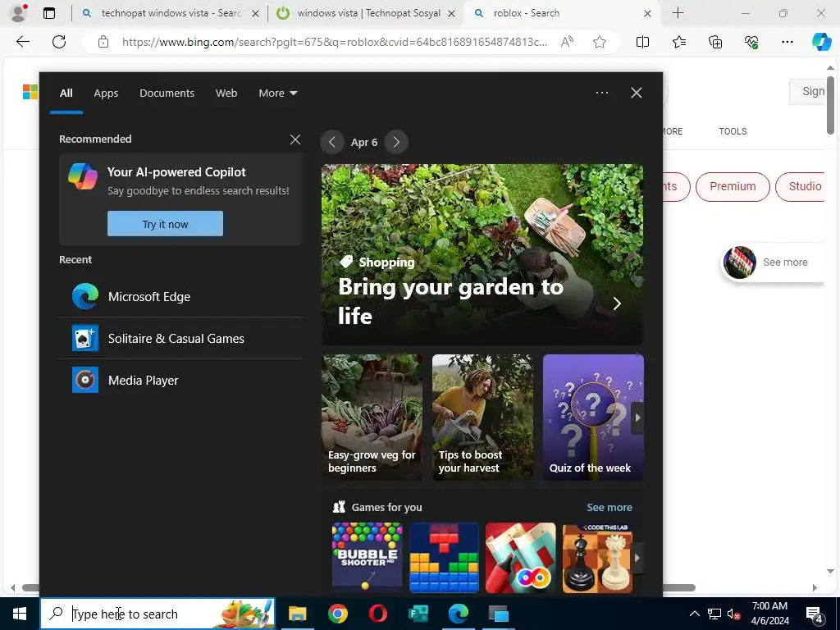Screen dimensions: 840x630
Task: Launch the Bubble Shooter game
Action: tap(367, 558)
